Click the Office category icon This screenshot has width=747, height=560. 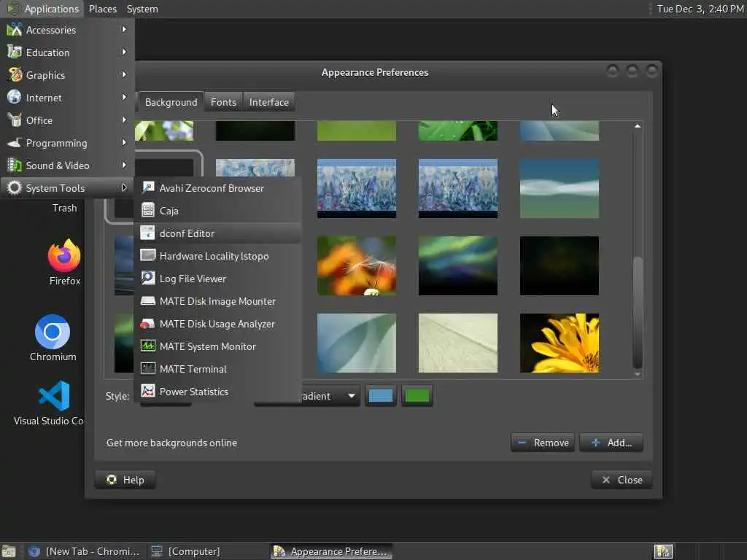tap(15, 120)
